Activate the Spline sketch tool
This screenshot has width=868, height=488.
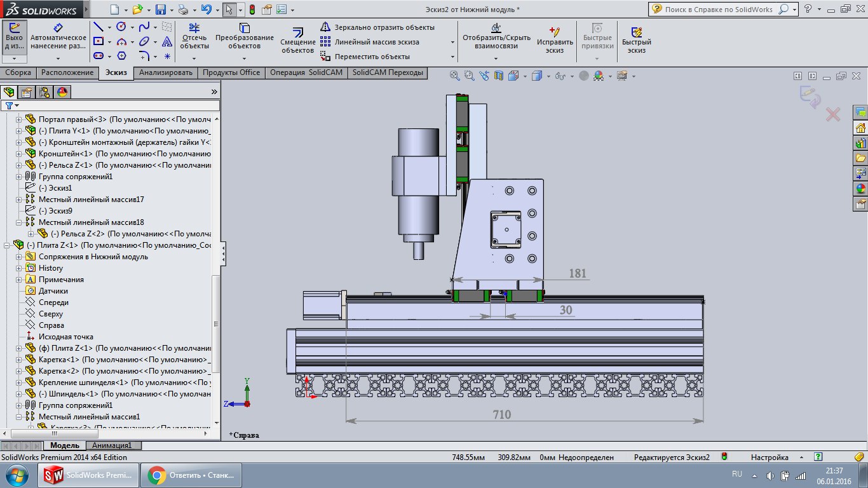(x=144, y=27)
